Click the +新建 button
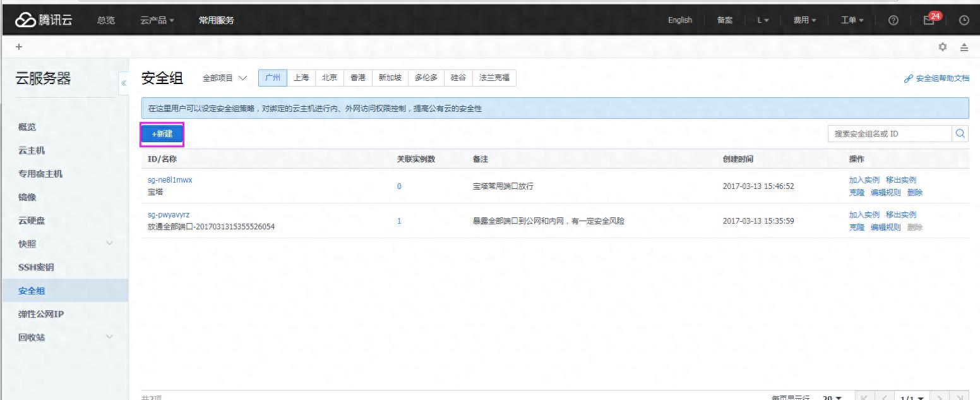980x400 pixels. [162, 134]
